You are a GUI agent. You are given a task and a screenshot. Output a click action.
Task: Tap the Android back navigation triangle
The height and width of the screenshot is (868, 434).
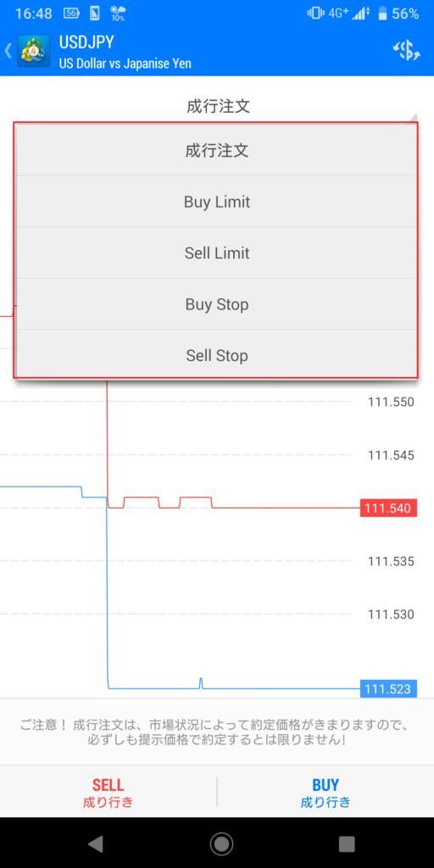coord(95,843)
